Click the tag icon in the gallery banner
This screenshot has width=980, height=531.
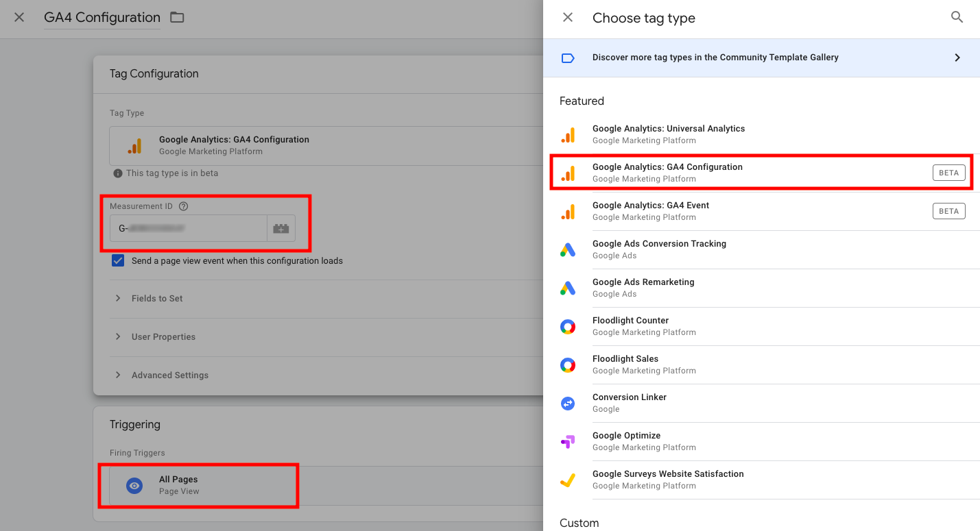point(568,58)
